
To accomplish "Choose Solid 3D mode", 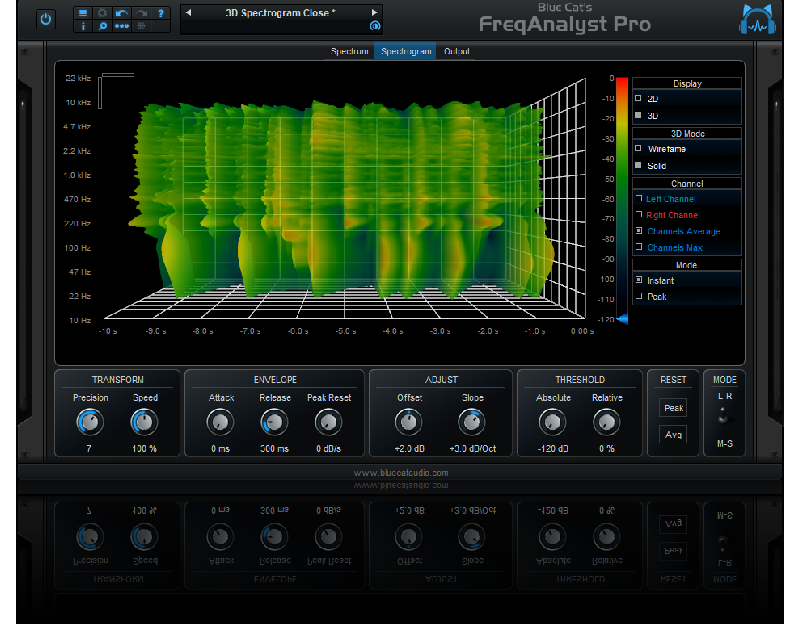I will [638, 165].
